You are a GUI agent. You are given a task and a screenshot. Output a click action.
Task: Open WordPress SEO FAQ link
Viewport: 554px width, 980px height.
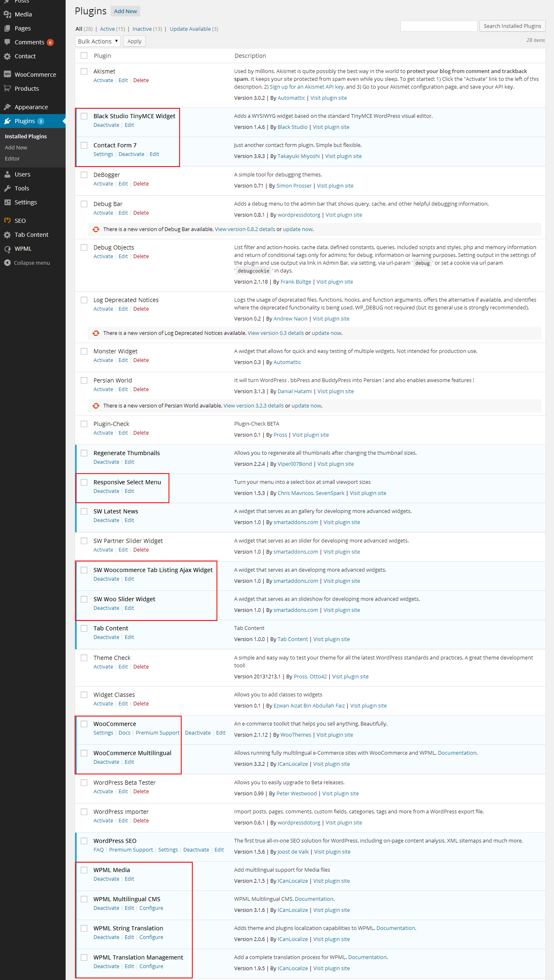coord(98,850)
